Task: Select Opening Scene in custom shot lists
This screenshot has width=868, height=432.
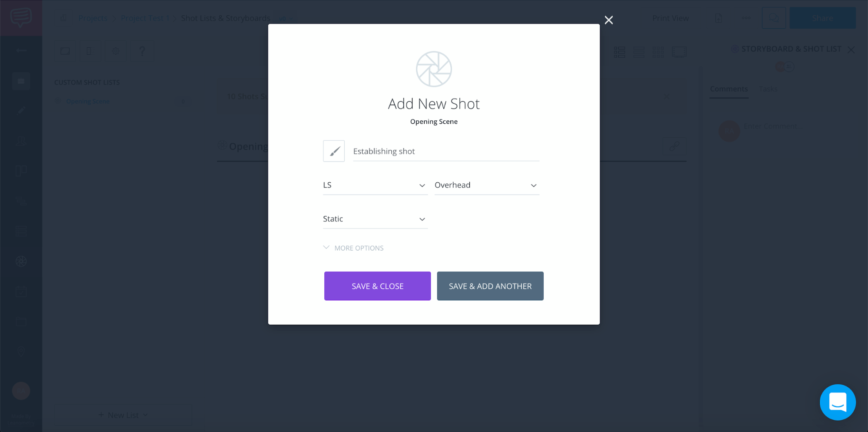Action: point(88,102)
